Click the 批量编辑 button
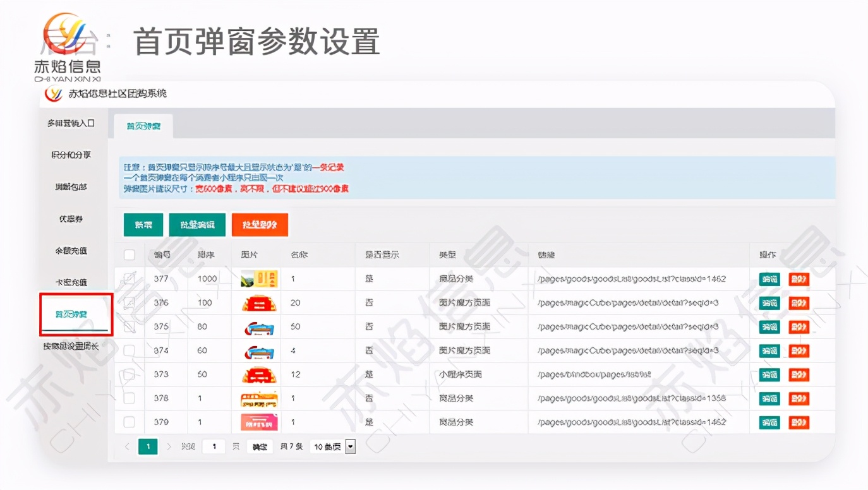The width and height of the screenshot is (868, 490). (x=197, y=225)
